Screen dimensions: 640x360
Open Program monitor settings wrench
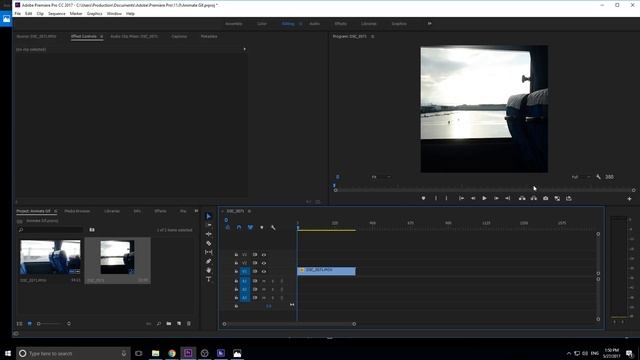pyautogui.click(x=598, y=177)
